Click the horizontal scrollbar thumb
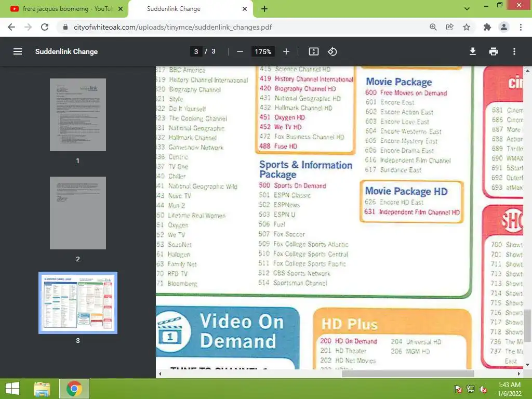 pyautogui.click(x=408, y=374)
